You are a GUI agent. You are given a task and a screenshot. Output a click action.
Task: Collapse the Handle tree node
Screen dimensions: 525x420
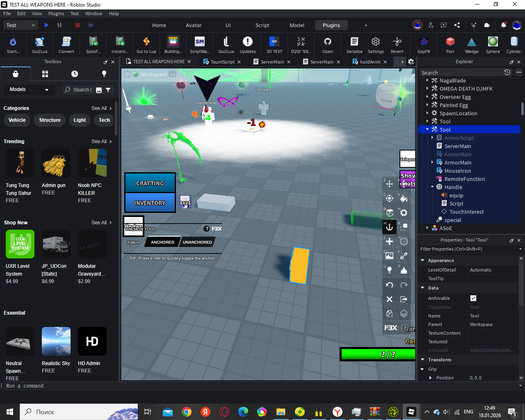(432, 187)
